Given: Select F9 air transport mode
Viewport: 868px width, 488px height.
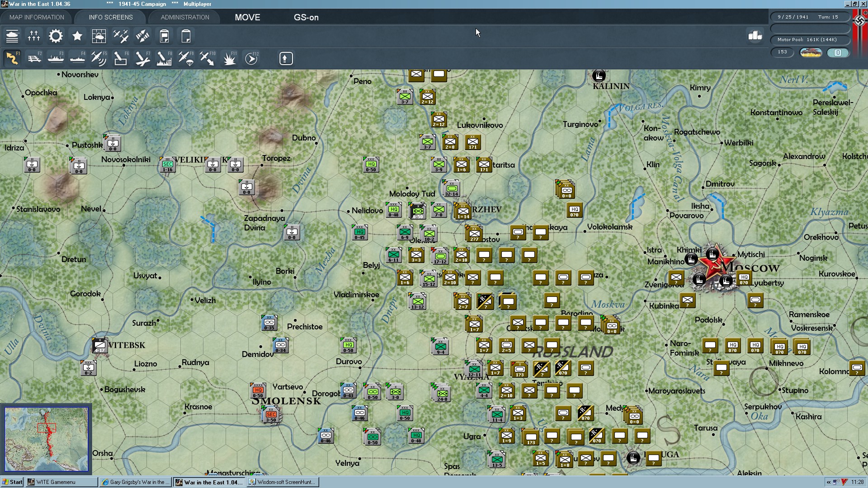Looking at the screenshot, I should click(186, 58).
